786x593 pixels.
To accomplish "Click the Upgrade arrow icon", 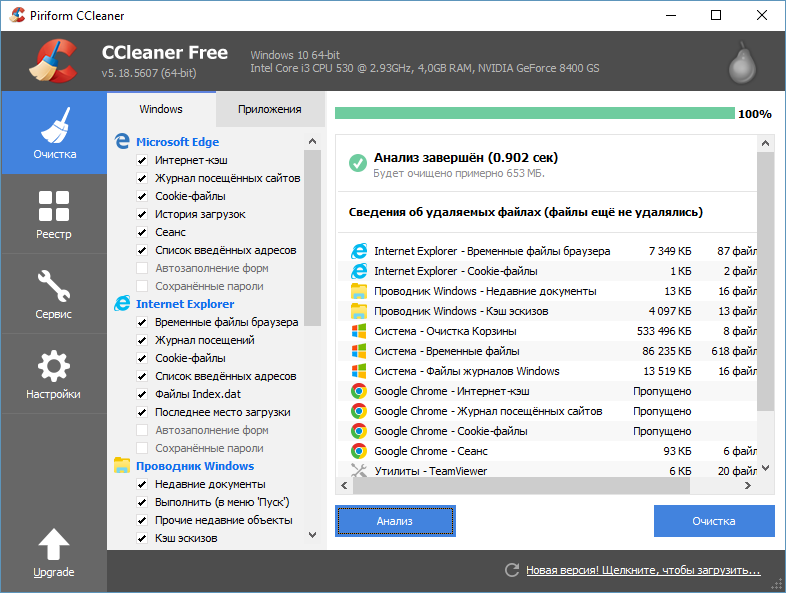I will point(54,544).
